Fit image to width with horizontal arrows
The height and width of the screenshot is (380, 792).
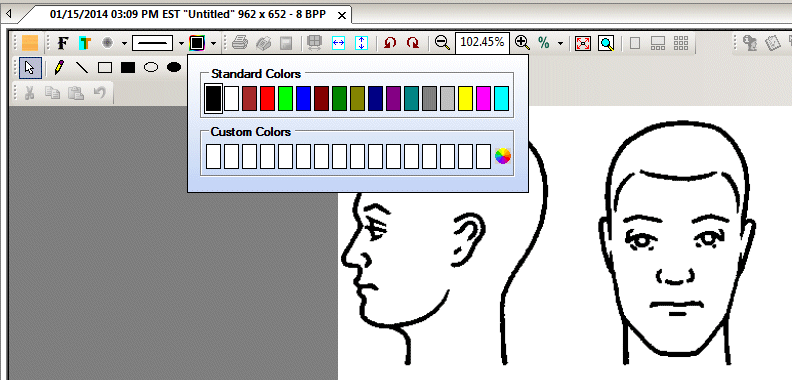pos(338,43)
